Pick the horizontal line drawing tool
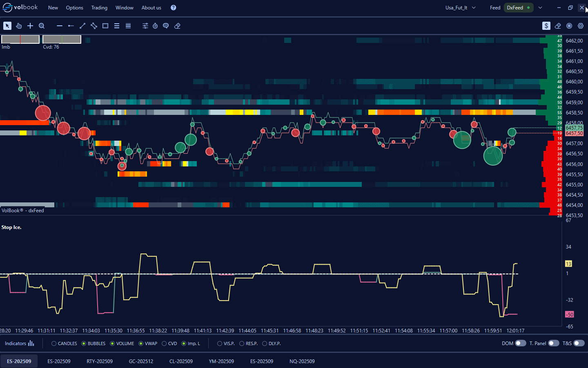This screenshot has width=588, height=368. (x=60, y=26)
